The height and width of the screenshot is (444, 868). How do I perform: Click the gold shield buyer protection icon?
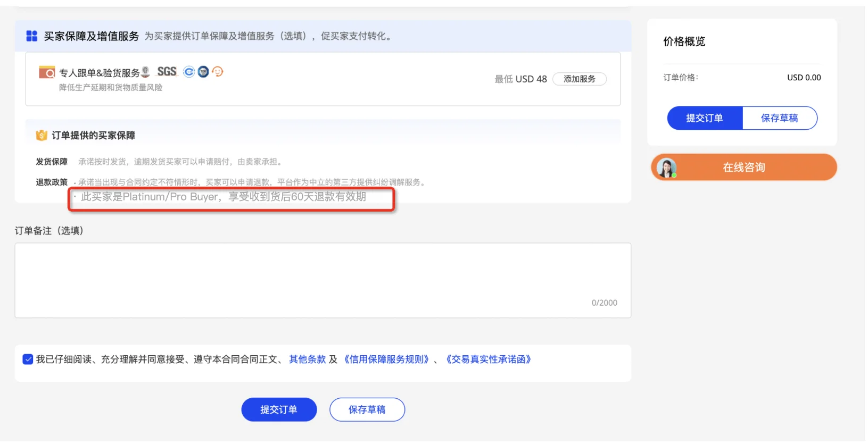point(42,136)
